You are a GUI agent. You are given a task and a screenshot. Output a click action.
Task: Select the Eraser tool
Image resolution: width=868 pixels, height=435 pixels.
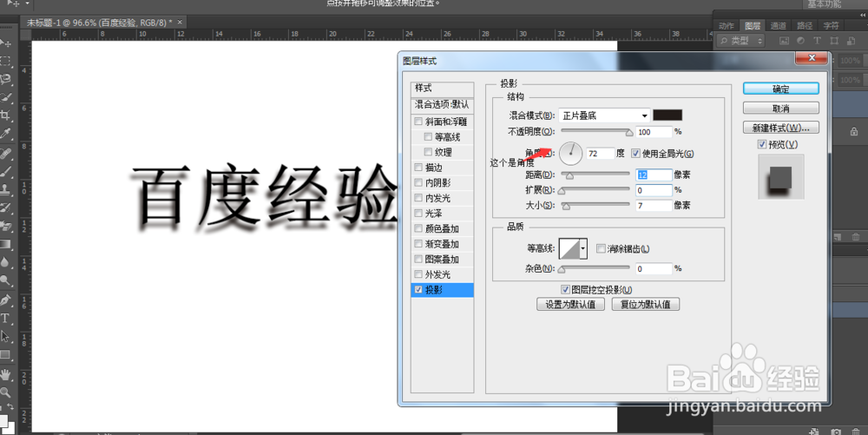(5, 226)
